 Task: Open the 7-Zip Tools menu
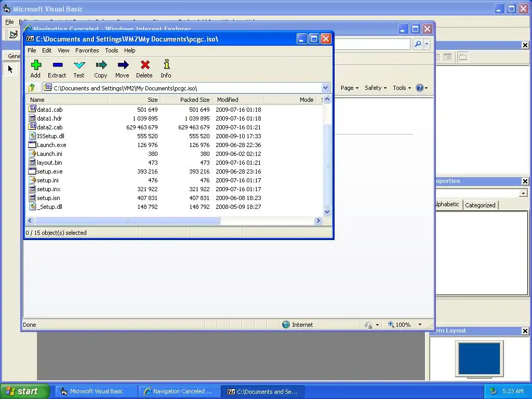click(x=112, y=50)
